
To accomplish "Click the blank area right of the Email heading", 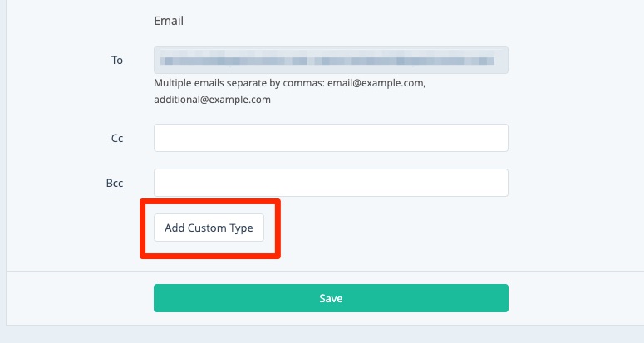I will click(374, 21).
